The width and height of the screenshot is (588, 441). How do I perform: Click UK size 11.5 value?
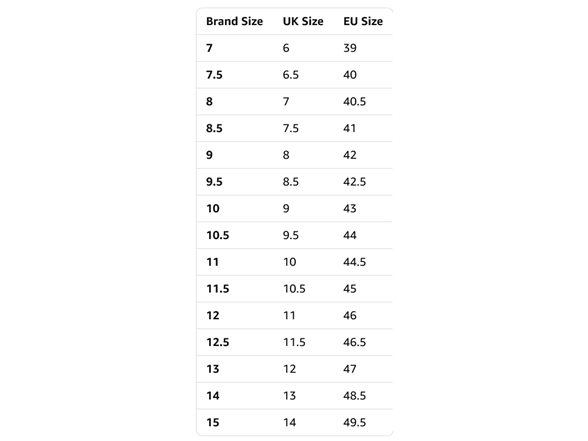[294, 342]
